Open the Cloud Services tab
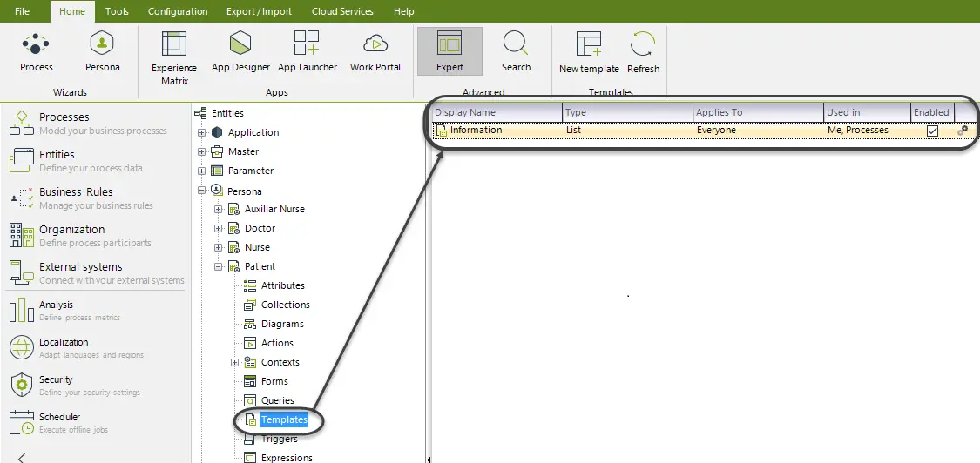The image size is (980, 463). coord(341,11)
